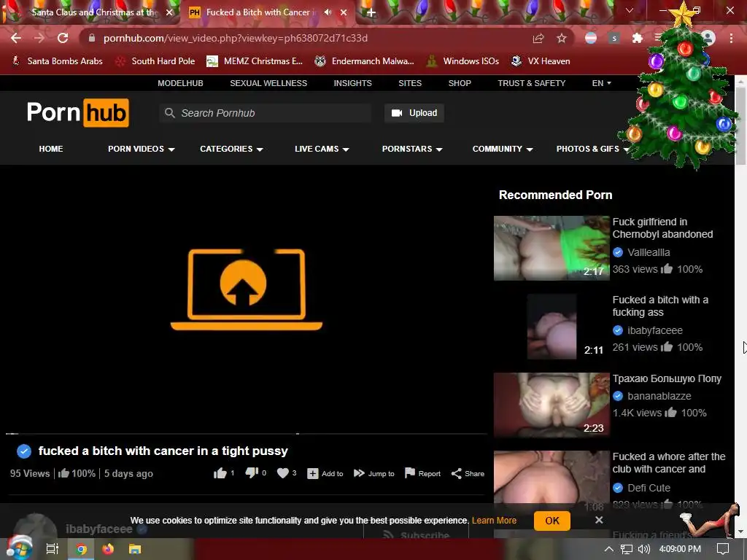The width and height of the screenshot is (747, 560).
Task: Click the Jump to button
Action: pos(374,473)
